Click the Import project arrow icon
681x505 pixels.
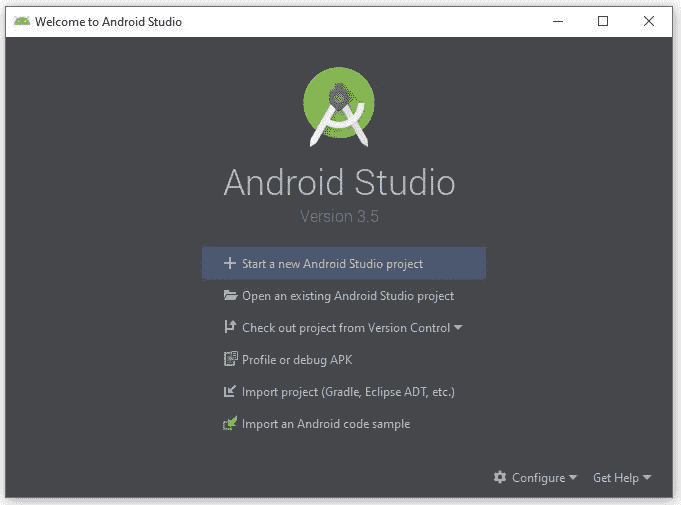230,392
